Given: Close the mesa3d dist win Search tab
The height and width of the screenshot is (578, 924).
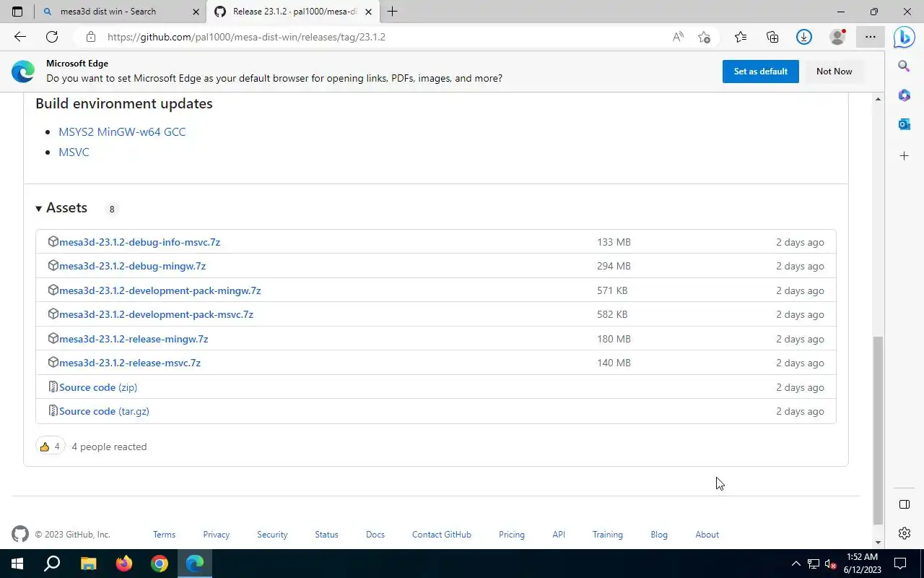Looking at the screenshot, I should [x=196, y=12].
